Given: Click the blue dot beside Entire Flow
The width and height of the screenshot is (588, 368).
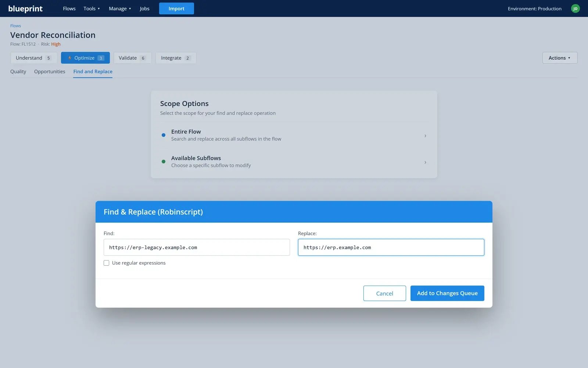Looking at the screenshot, I should coord(164,135).
